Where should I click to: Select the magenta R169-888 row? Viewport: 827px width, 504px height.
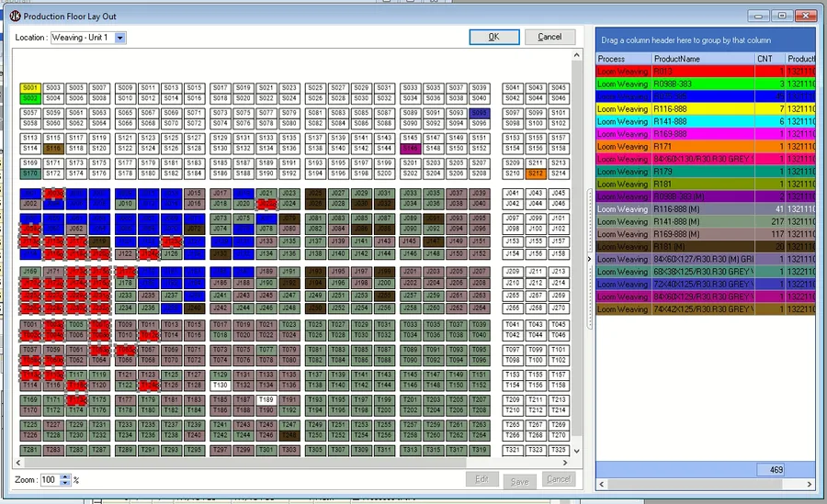(706, 134)
